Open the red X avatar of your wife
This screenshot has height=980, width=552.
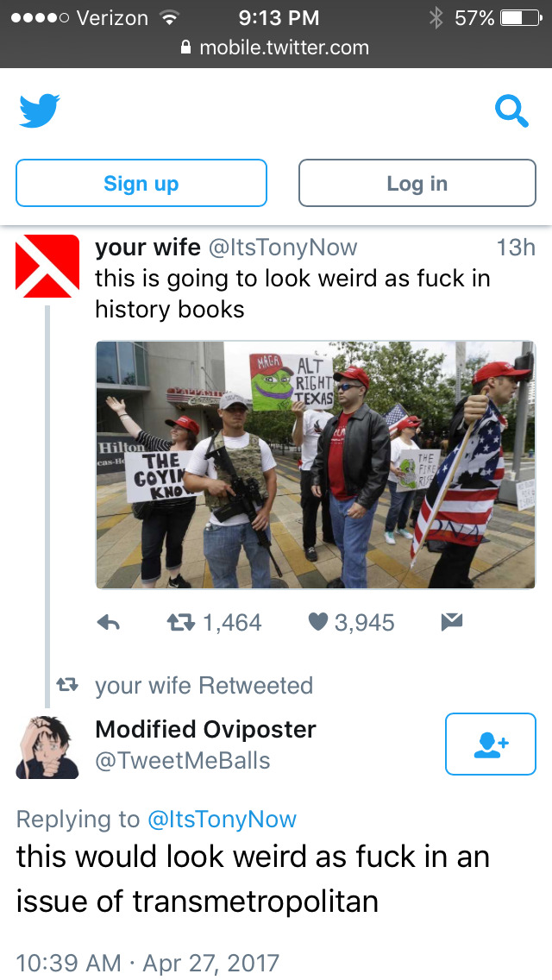[47, 267]
